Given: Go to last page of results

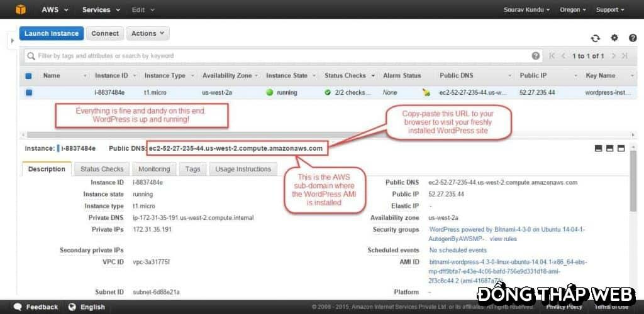Looking at the screenshot, I should click(625, 56).
